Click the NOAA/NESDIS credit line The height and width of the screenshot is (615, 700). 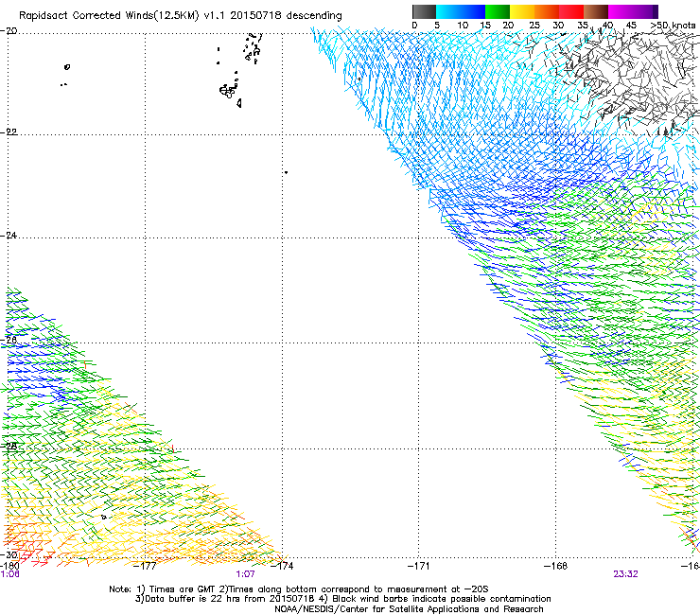coord(409,609)
